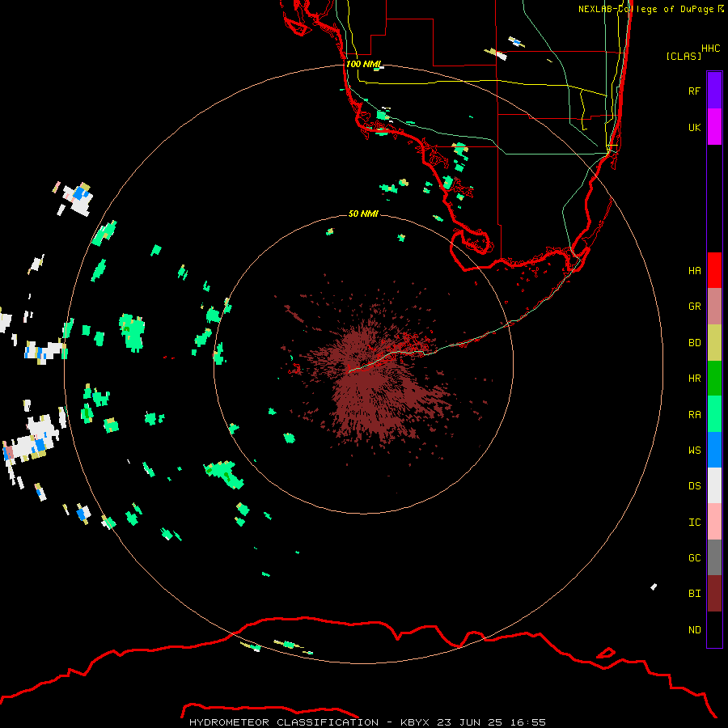Click the BI brown legend swatch
Image resolution: width=728 pixels, height=728 pixels.
tap(714, 594)
